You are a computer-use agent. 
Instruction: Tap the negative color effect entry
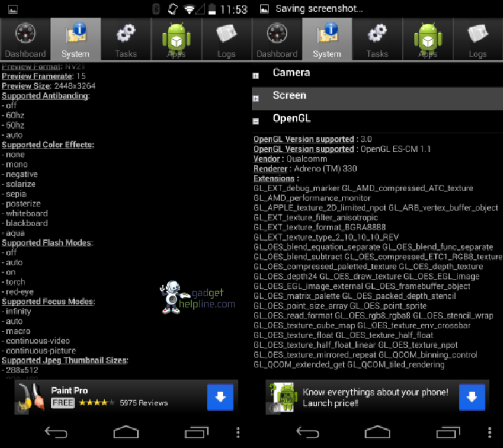20,174
